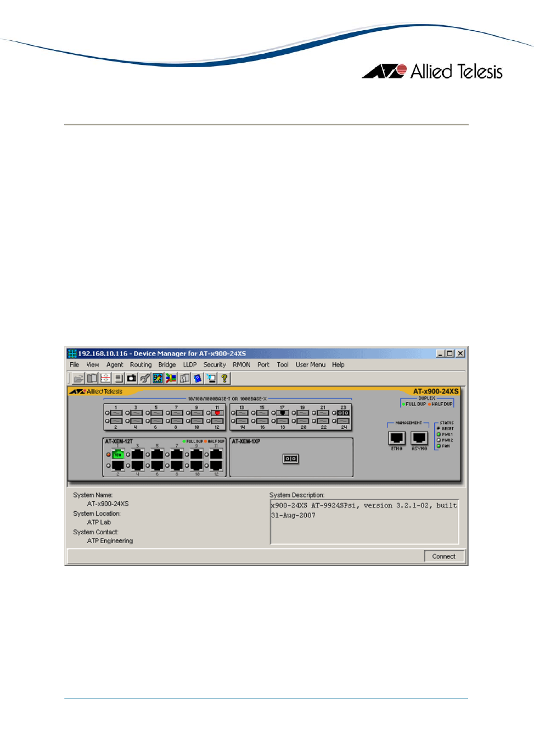
Task: Click the FAN status LED
Action: point(439,446)
